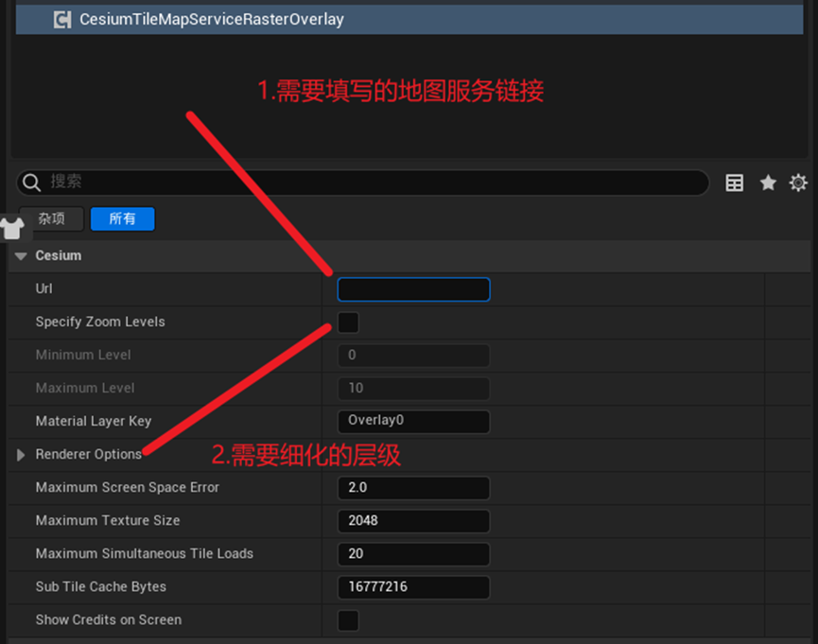Expand the Renderer Options row
Image resolution: width=818 pixels, height=644 pixels.
coord(21,455)
